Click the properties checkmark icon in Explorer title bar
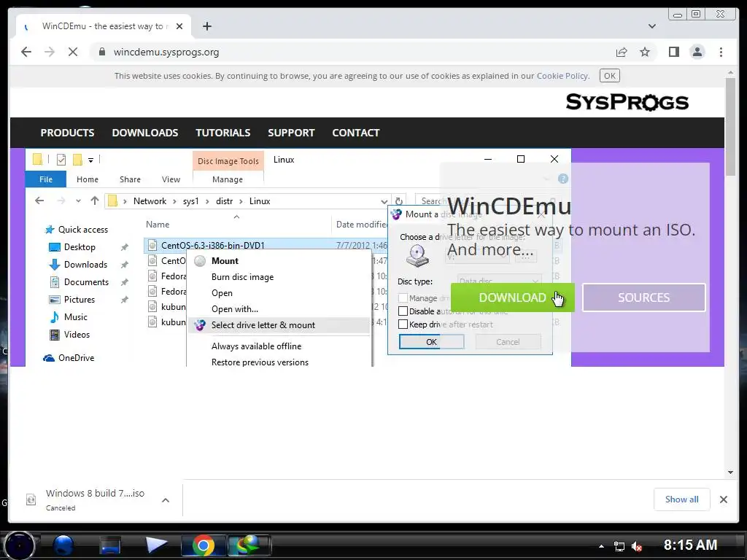747x560 pixels. (61, 160)
